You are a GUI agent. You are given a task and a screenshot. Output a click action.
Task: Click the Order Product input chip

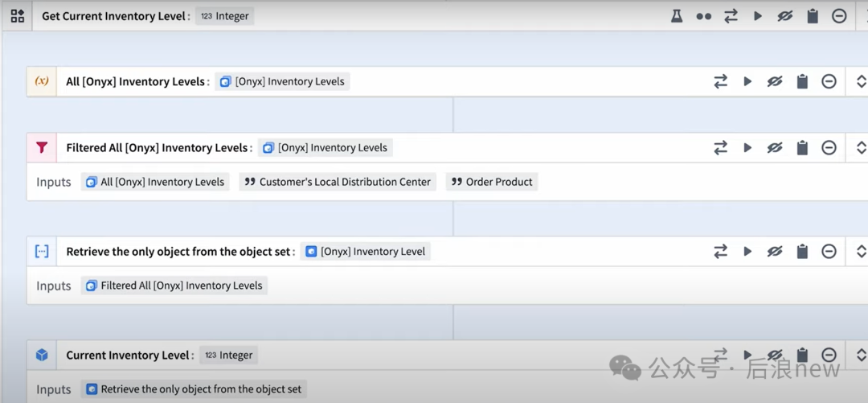[492, 182]
